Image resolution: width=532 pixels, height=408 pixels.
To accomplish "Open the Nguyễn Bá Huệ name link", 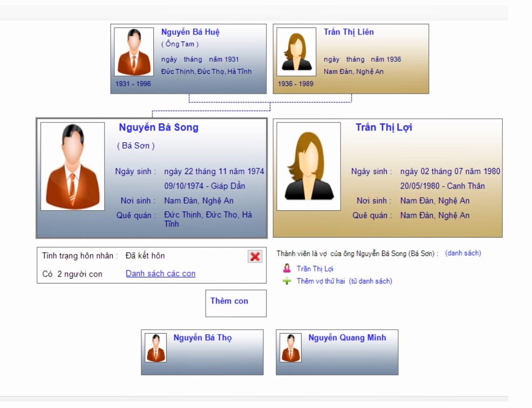I will (x=190, y=32).
